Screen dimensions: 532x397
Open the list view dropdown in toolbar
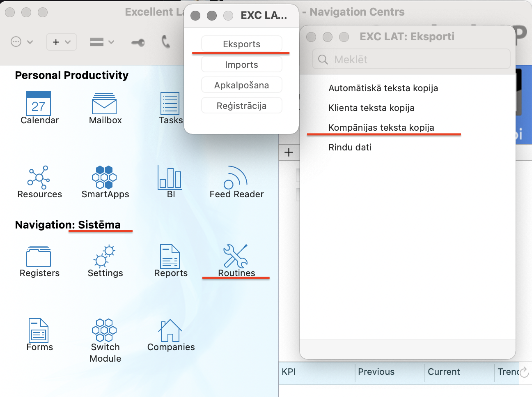(x=102, y=42)
